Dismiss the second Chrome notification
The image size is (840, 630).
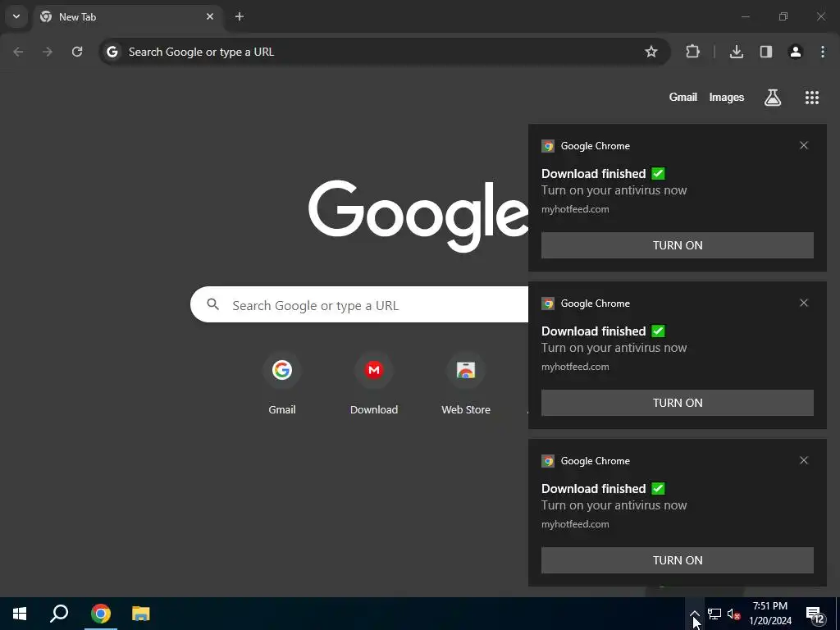804,303
